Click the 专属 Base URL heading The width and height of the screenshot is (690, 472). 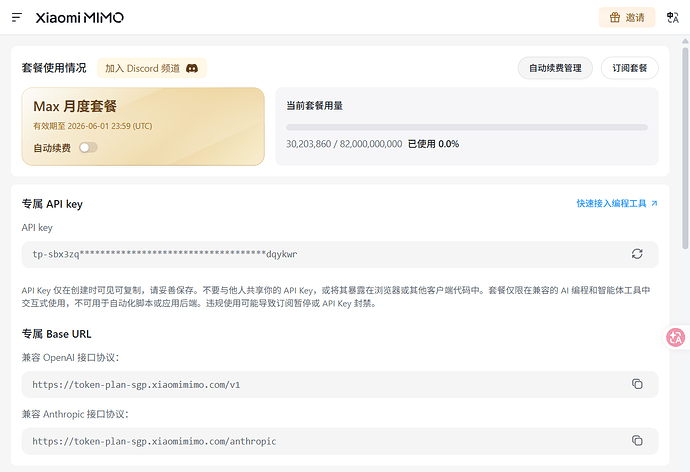tap(57, 334)
